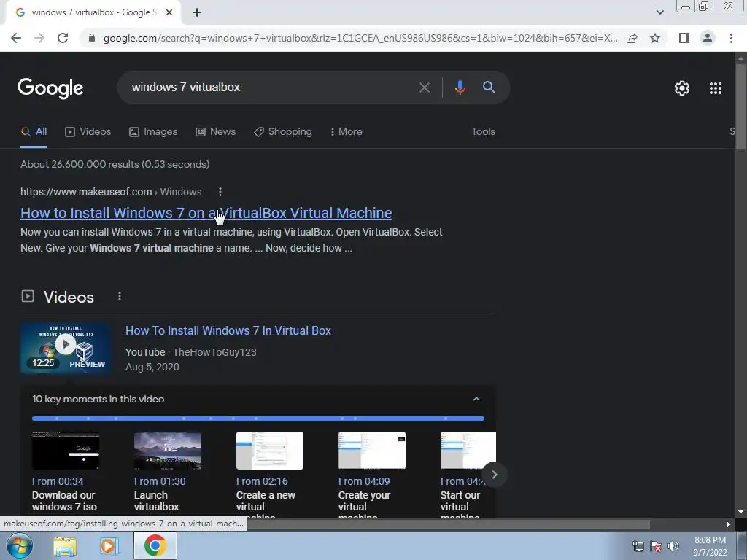Open a new browser tab
The width and height of the screenshot is (747, 560).
[x=197, y=12]
